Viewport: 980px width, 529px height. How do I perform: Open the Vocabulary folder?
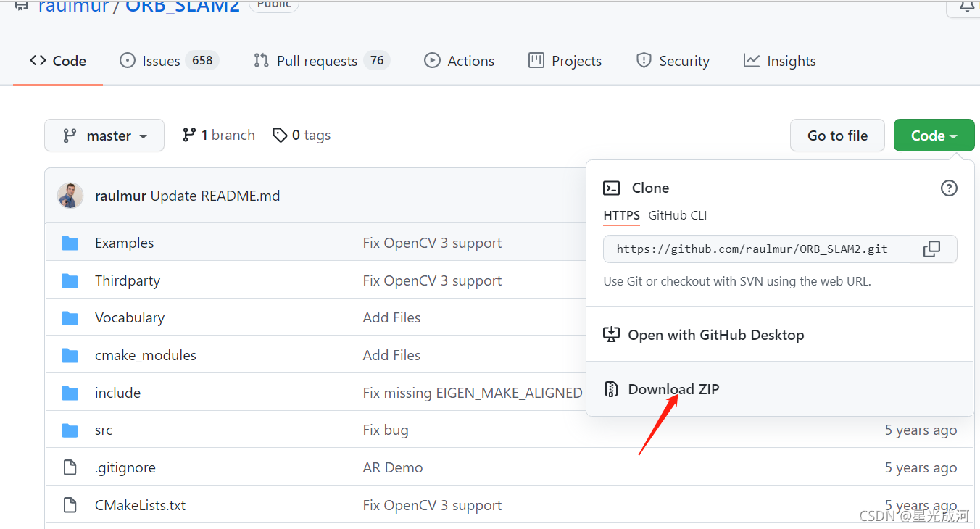tap(130, 317)
